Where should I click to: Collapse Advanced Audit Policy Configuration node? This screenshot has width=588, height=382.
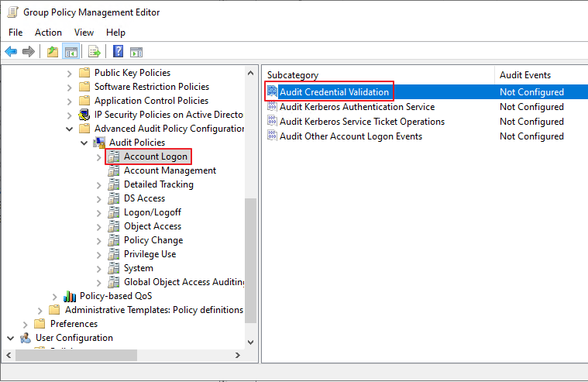pos(70,129)
